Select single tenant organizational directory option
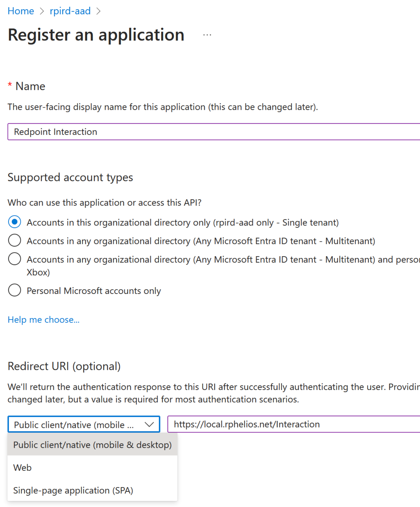420x507 pixels. [15, 222]
